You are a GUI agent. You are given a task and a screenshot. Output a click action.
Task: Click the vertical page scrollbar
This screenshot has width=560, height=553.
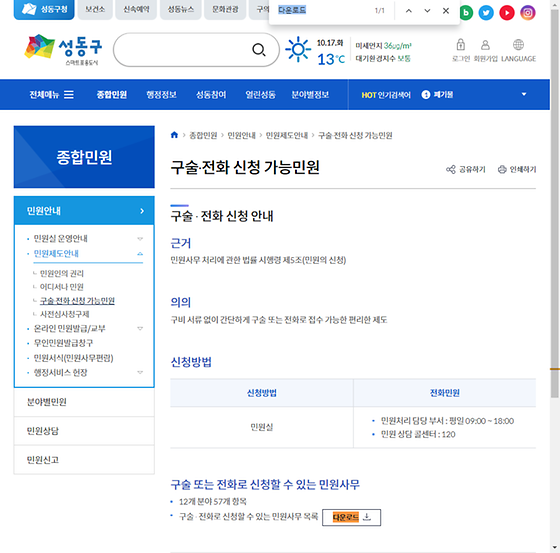[555, 204]
